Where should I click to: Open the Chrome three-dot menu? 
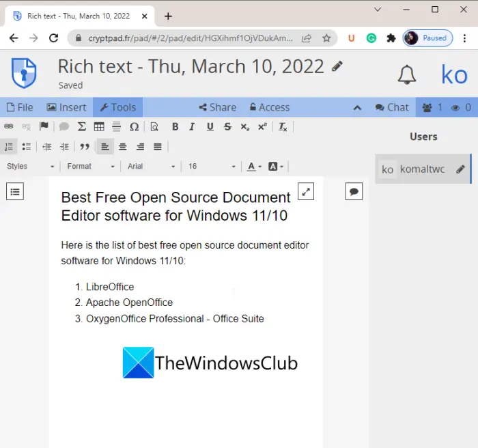[x=464, y=38]
